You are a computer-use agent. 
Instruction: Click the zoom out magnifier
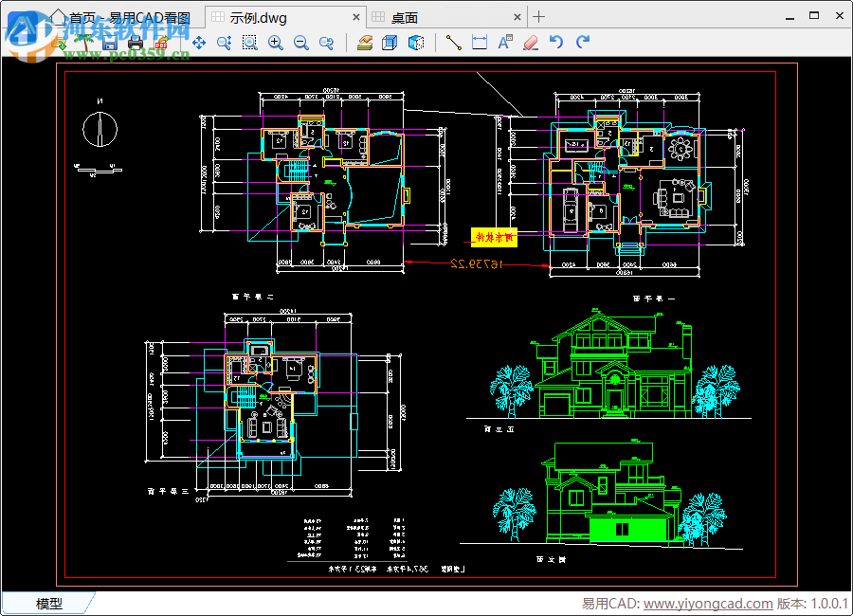pyautogui.click(x=301, y=42)
